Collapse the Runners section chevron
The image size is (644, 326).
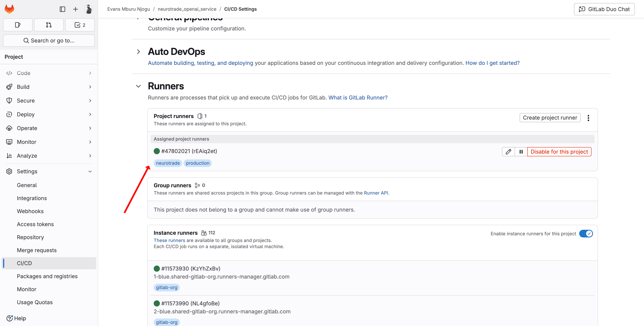139,86
